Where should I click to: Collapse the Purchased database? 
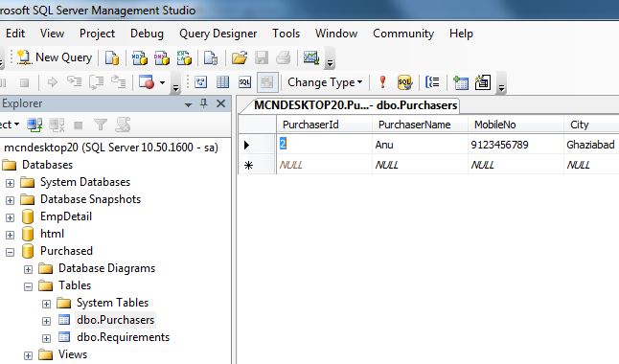[x=10, y=252]
